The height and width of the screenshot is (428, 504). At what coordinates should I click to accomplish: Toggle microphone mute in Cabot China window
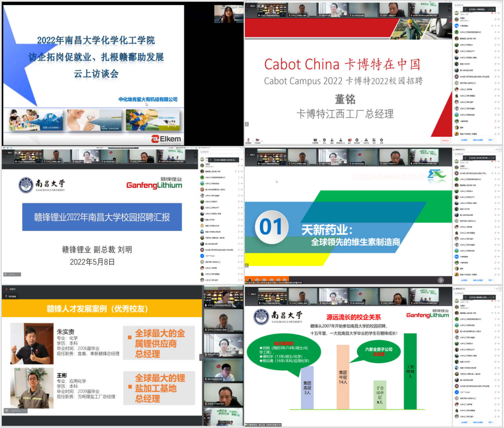tap(248, 141)
